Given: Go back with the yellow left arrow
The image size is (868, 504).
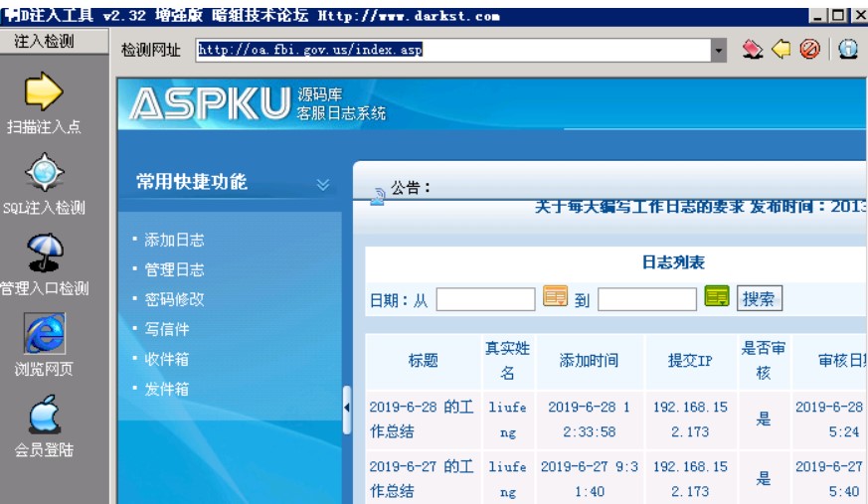Looking at the screenshot, I should click(x=781, y=50).
